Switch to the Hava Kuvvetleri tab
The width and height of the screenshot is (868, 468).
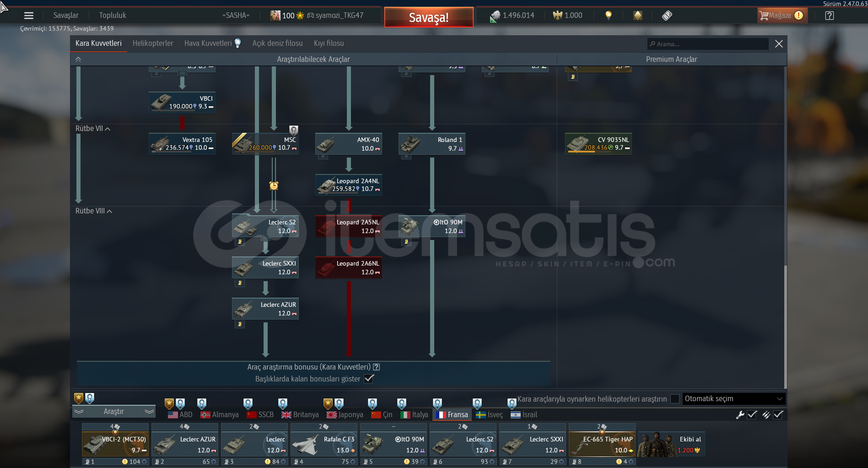(x=208, y=43)
